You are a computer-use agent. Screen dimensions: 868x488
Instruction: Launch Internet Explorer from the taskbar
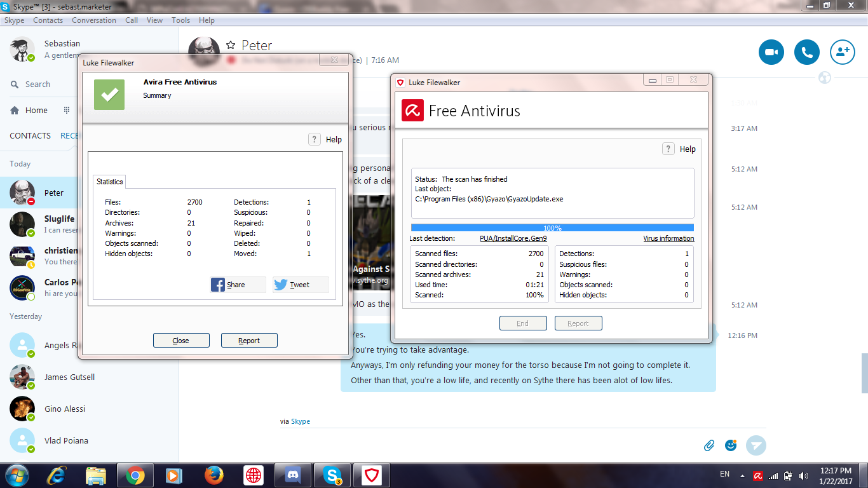pyautogui.click(x=57, y=475)
